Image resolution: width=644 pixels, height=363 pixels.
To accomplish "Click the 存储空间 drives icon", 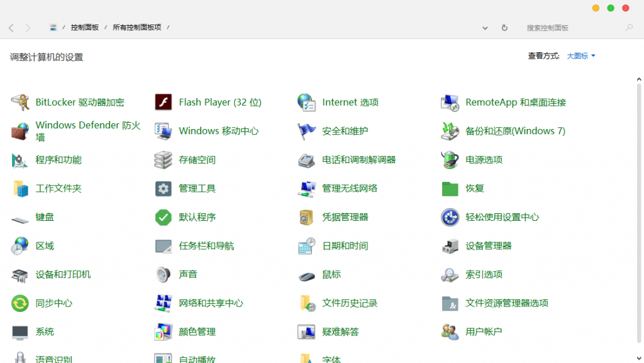I will tap(163, 160).
